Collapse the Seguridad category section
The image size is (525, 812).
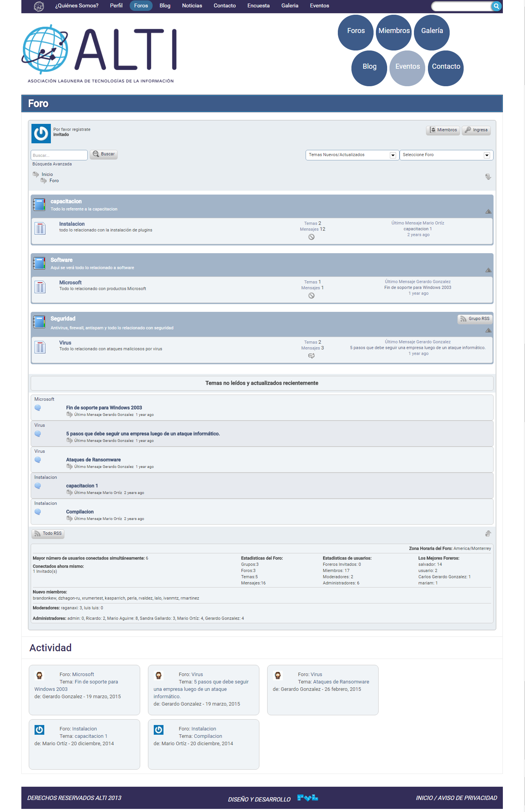tap(488, 330)
